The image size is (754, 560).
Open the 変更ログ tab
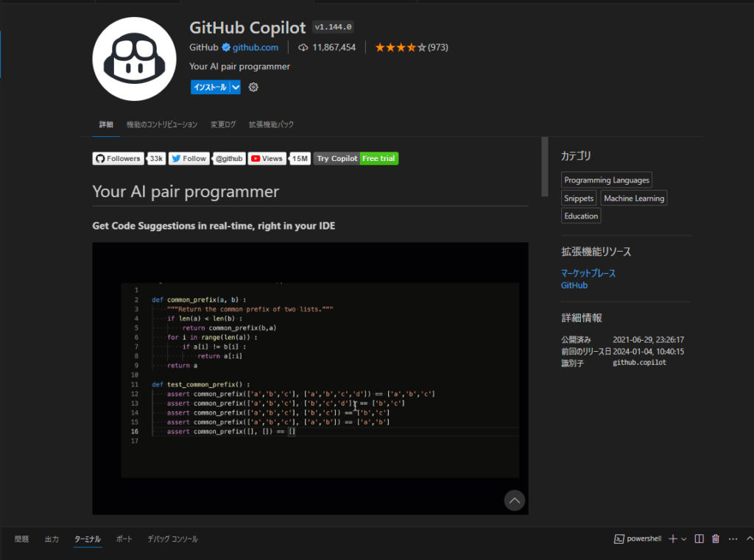[223, 124]
